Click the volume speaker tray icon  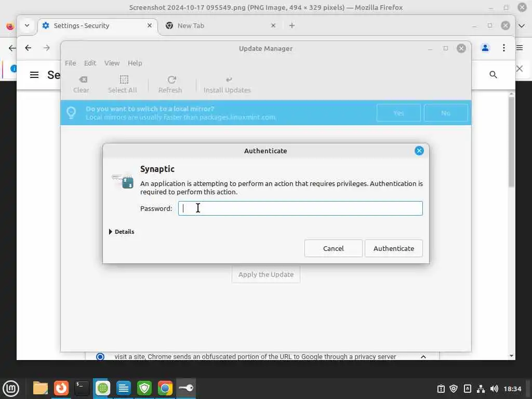click(x=494, y=389)
